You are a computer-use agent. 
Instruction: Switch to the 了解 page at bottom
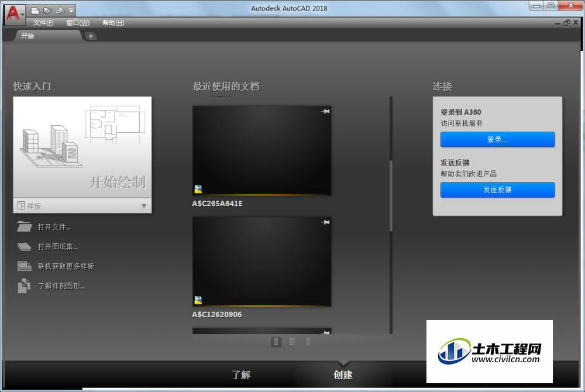click(241, 374)
